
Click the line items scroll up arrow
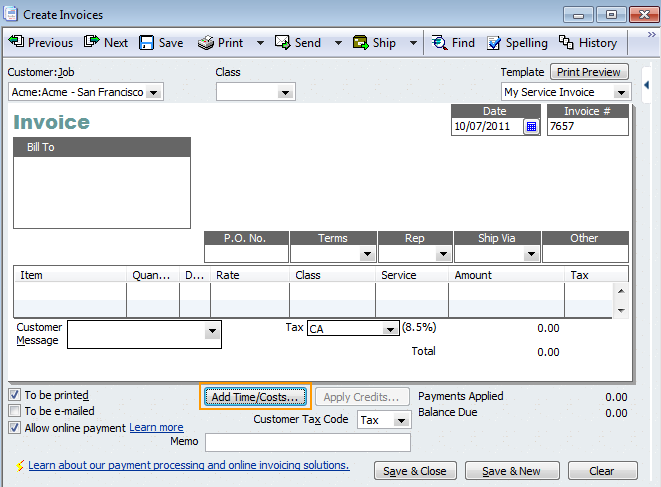coord(621,291)
